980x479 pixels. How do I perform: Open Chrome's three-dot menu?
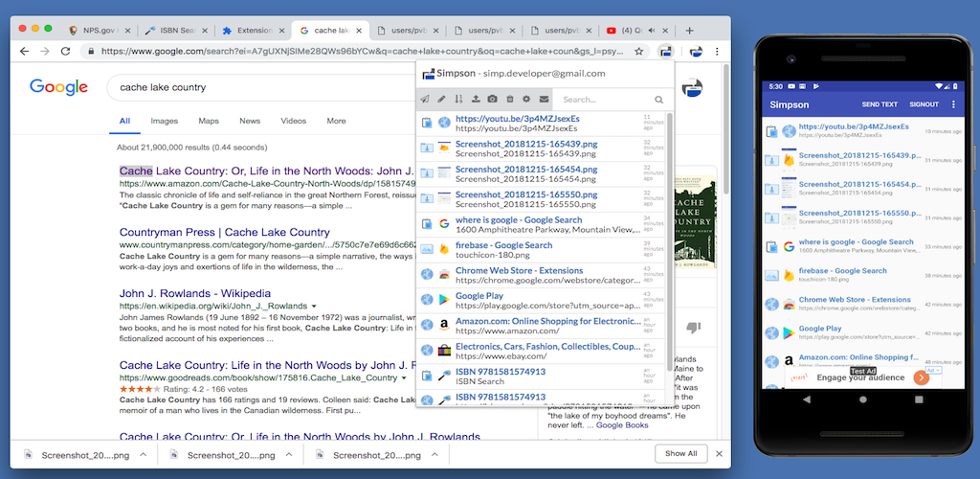717,51
